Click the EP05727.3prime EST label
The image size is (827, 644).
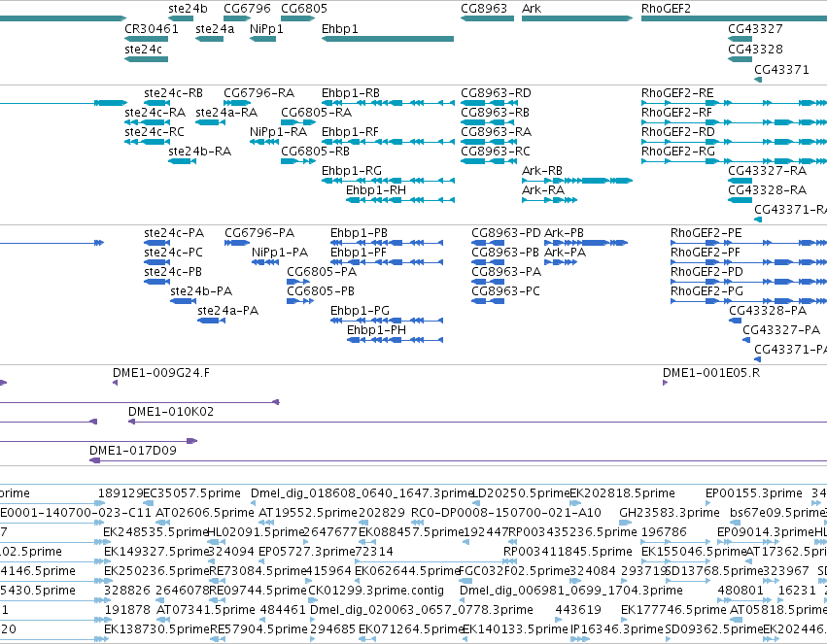(306, 552)
